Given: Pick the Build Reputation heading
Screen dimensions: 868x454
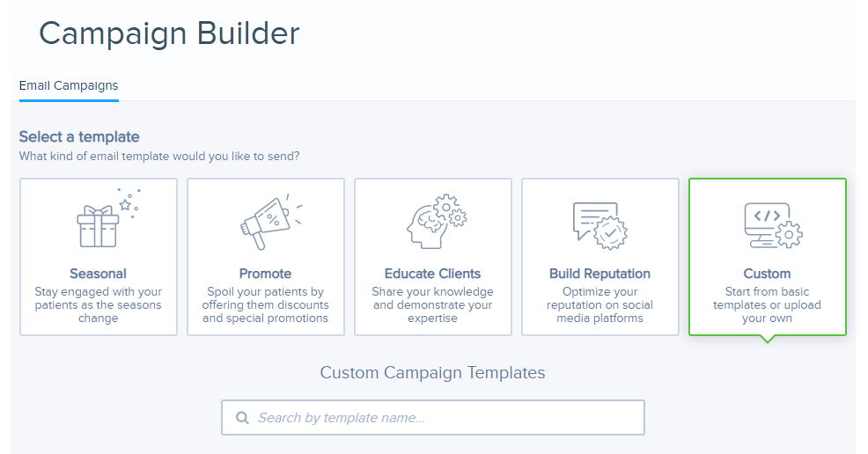Looking at the screenshot, I should (x=600, y=274).
